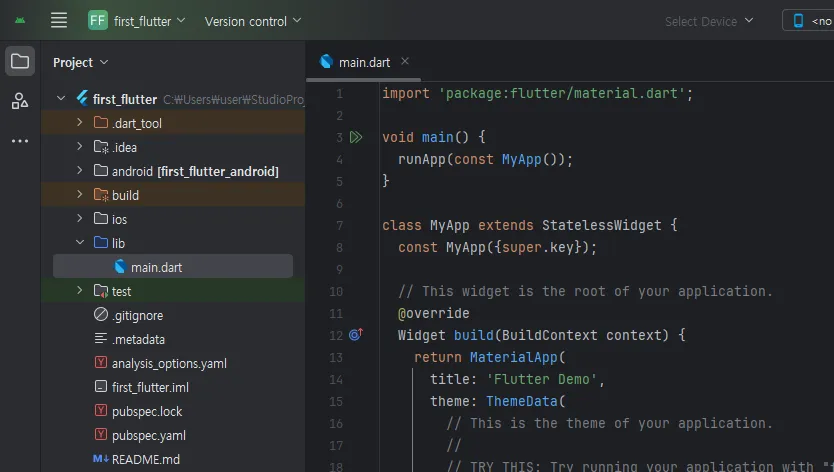This screenshot has width=834, height=472.
Task: Close the main.dart editor tab
Action: pos(405,61)
